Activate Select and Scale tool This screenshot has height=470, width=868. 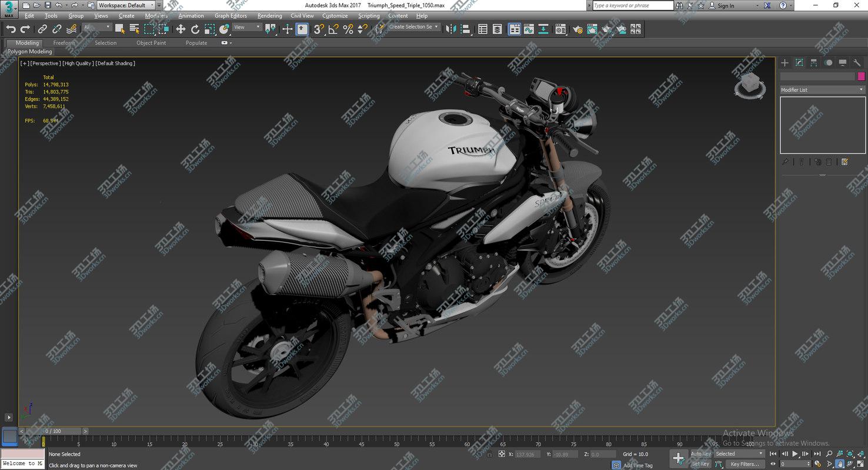[x=210, y=29]
